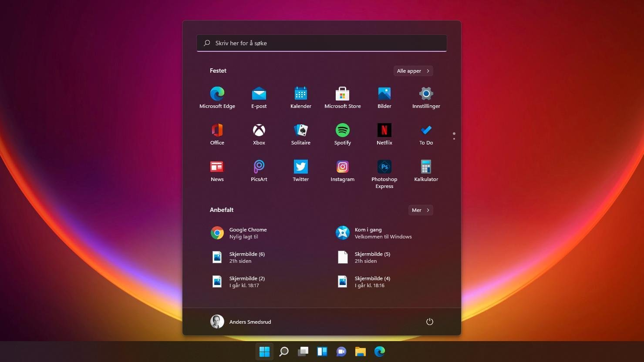Open the Xbox app
Image resolution: width=644 pixels, height=362 pixels.
(x=259, y=134)
